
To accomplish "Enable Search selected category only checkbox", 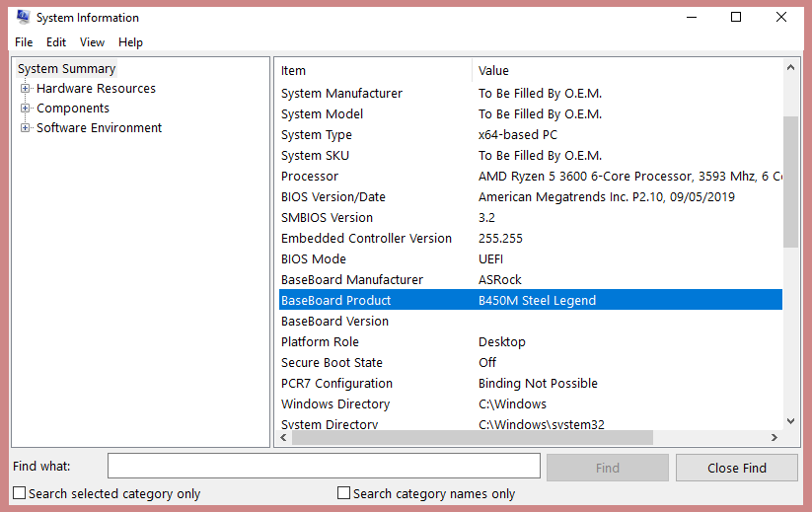I will tap(20, 493).
